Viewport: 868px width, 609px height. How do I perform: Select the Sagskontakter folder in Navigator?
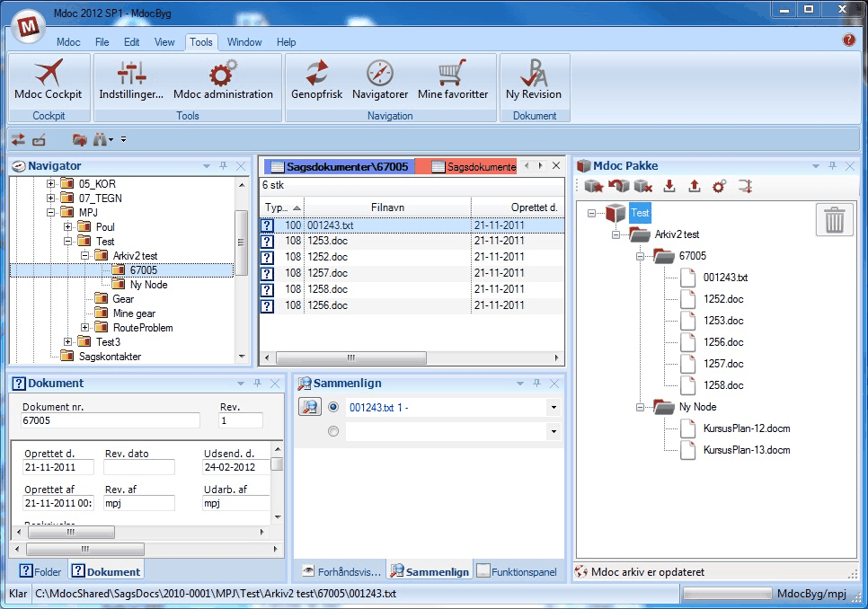[110, 357]
